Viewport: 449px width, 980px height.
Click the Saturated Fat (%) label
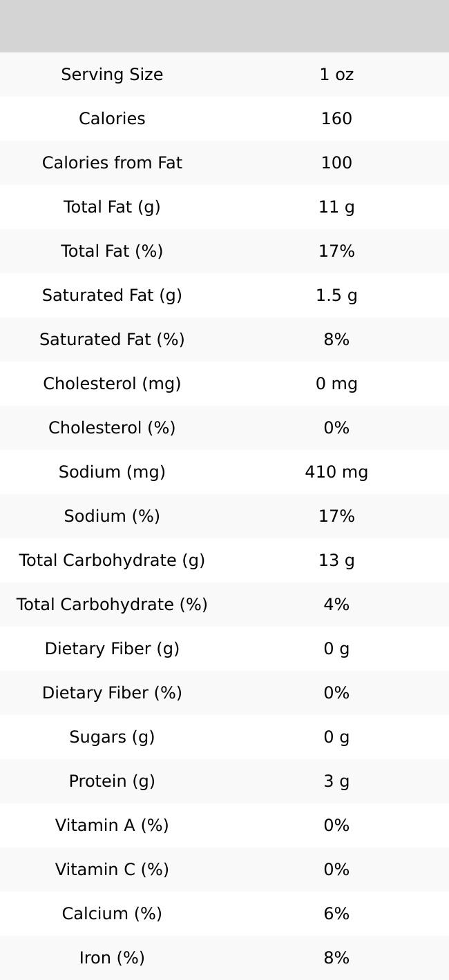[x=112, y=340]
